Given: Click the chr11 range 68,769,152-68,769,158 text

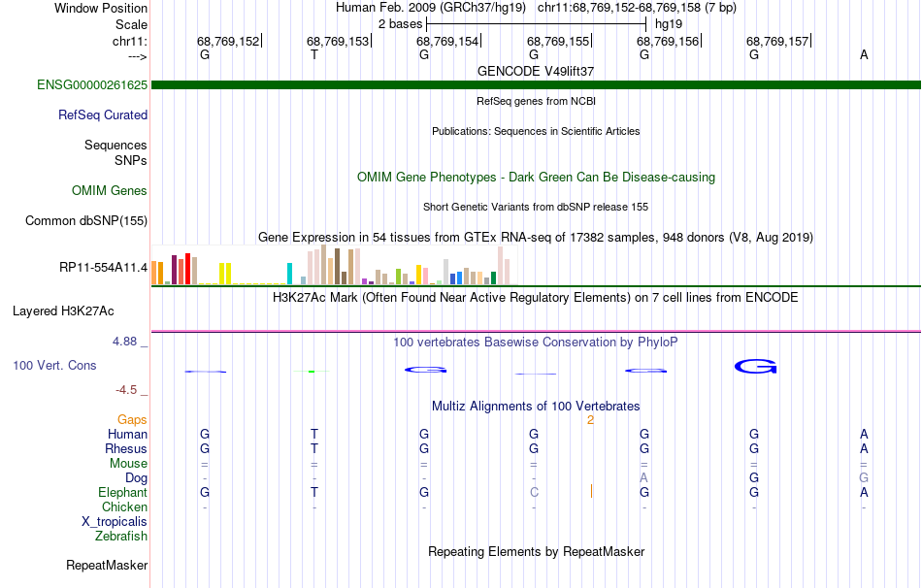Looking at the screenshot, I should [x=619, y=8].
